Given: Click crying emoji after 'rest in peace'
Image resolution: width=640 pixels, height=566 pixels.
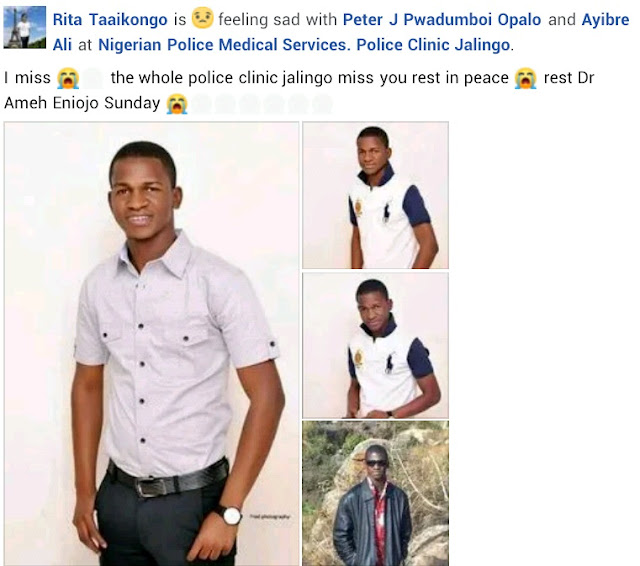Looking at the screenshot, I should tap(526, 78).
